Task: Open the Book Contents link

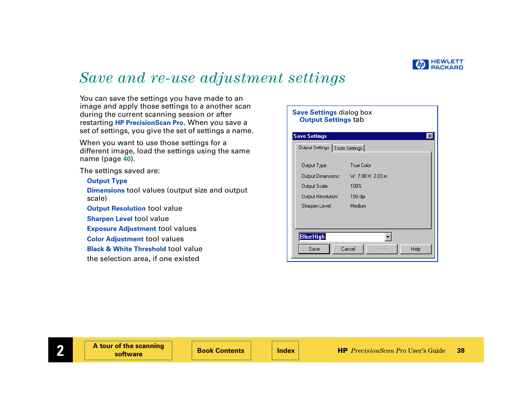Action: pos(221,351)
